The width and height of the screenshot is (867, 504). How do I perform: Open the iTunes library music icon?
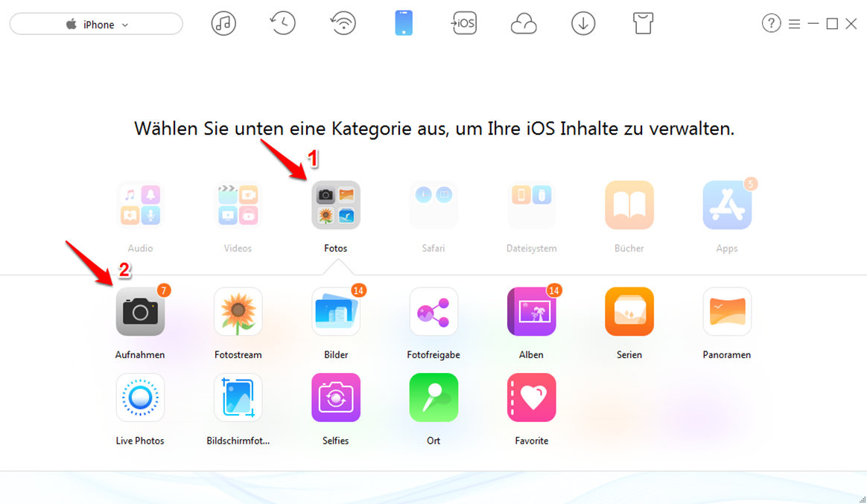click(x=223, y=24)
